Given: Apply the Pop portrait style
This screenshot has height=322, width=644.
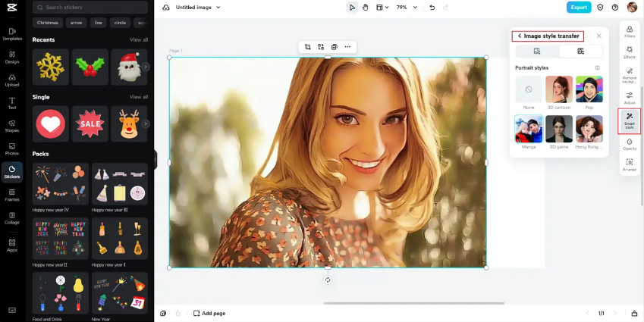Looking at the screenshot, I should coord(589,89).
